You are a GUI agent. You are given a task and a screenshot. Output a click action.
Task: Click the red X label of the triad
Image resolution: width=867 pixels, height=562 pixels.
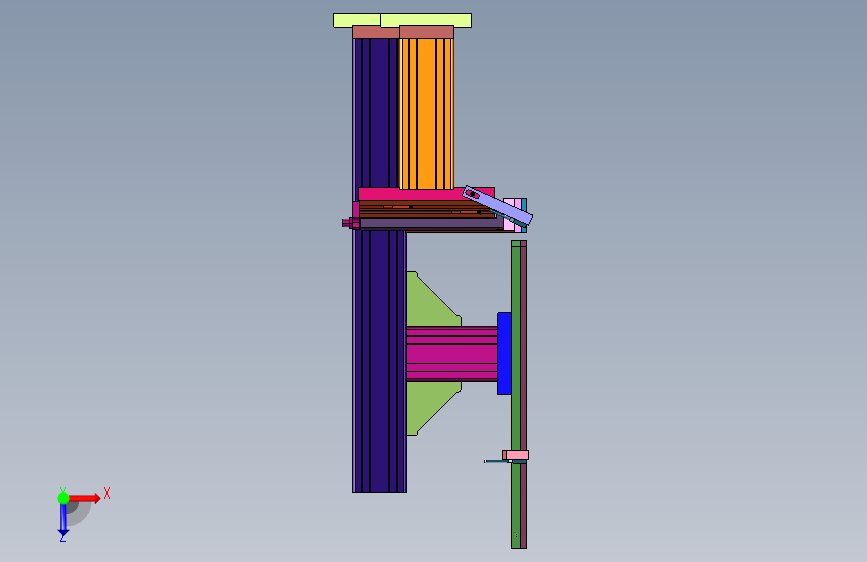point(107,493)
